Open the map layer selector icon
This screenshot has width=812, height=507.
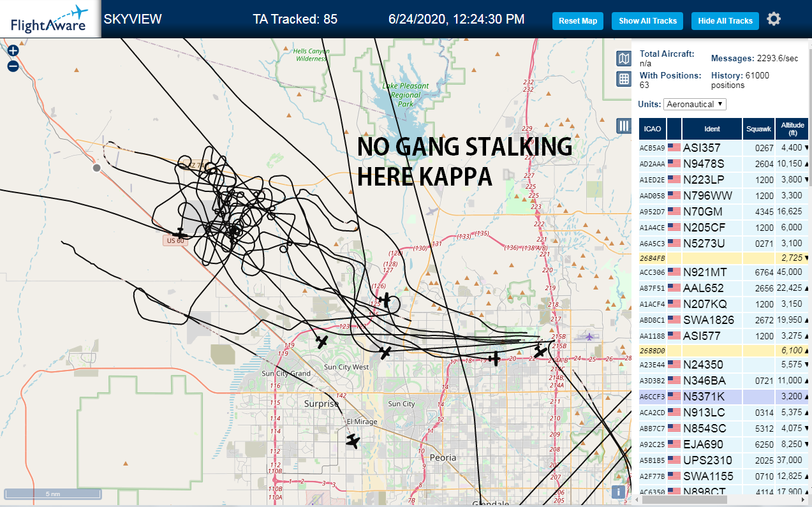[624, 59]
